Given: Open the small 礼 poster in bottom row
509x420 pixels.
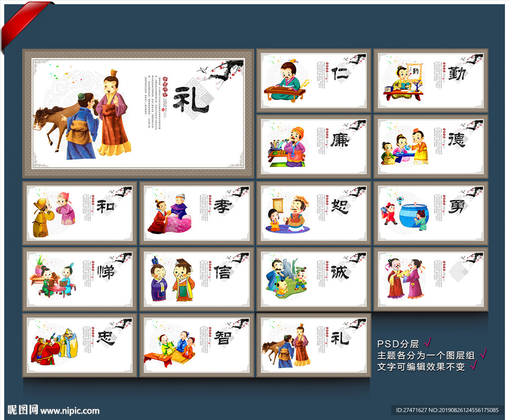Looking at the screenshot, I should tap(314, 345).
